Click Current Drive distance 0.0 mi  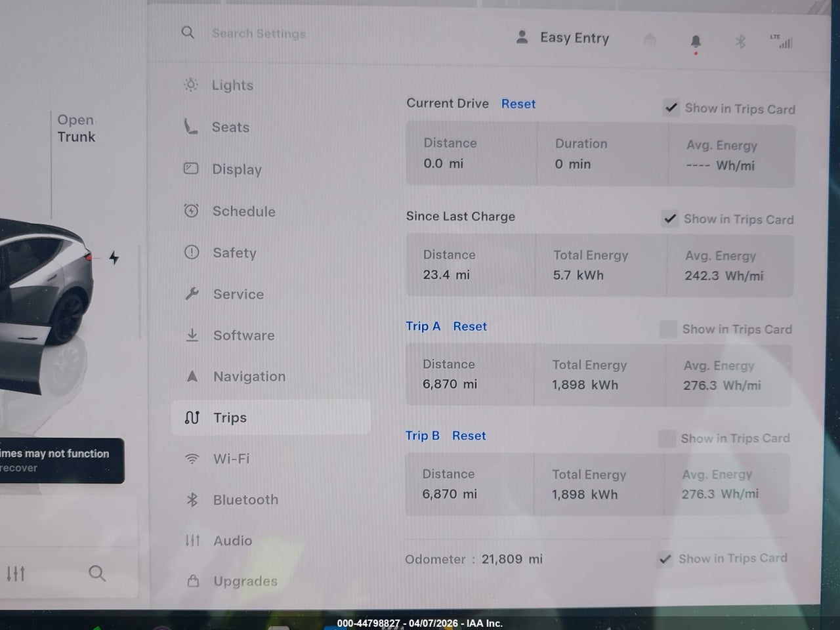444,163
